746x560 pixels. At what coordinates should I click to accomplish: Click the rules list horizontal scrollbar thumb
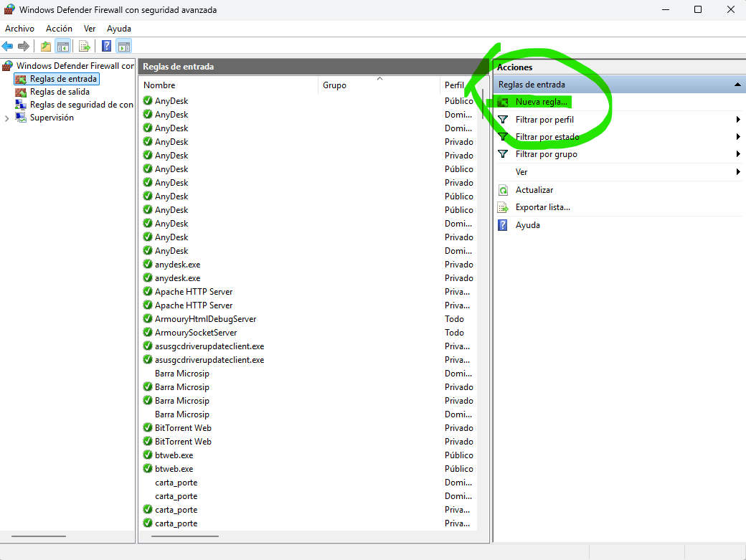(x=185, y=536)
